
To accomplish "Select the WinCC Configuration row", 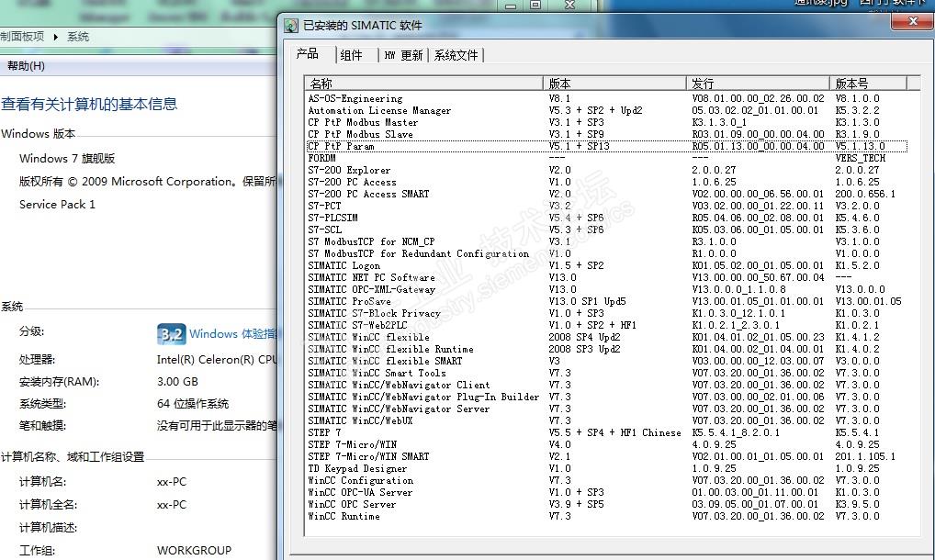I will (606, 479).
